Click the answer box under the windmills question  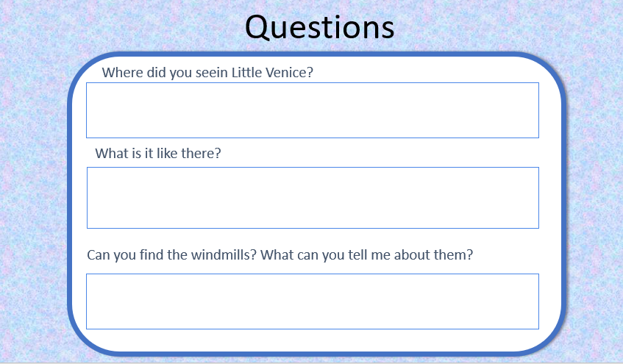point(313,301)
